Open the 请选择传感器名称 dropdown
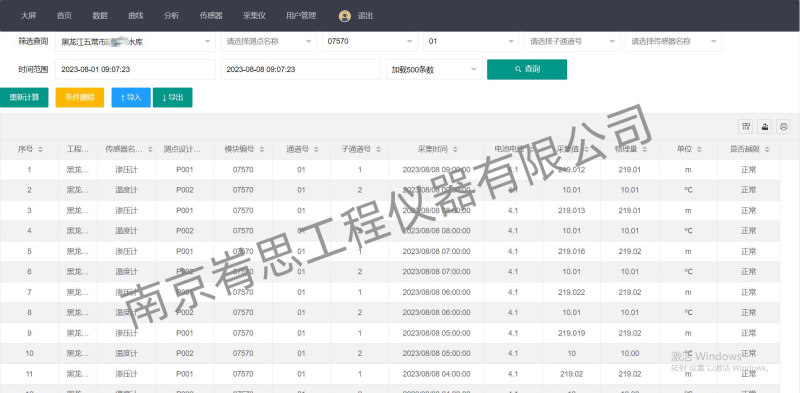This screenshot has height=393, width=800. pos(673,41)
